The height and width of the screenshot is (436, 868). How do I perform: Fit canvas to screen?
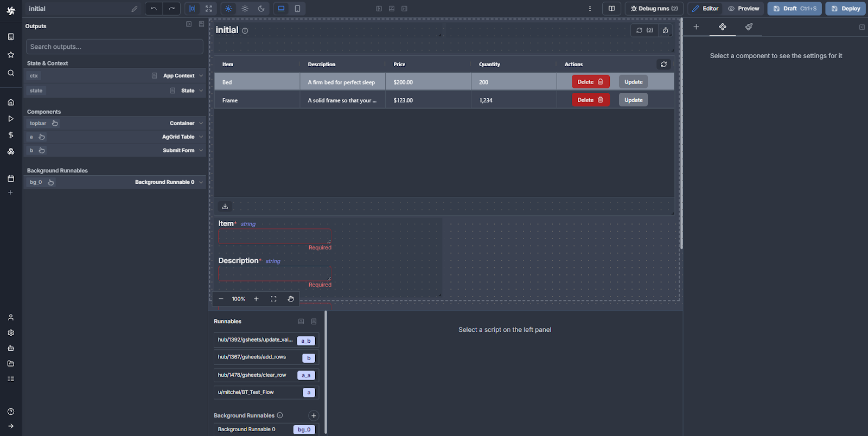point(273,299)
